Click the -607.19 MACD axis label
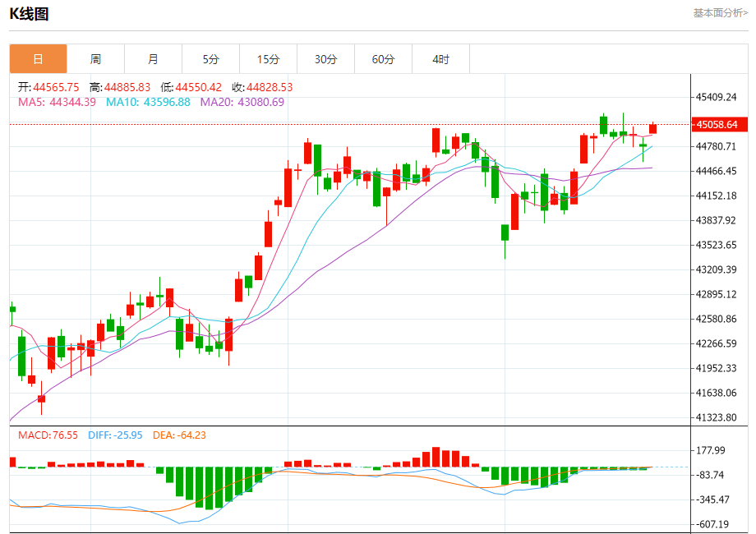This screenshot has width=756, height=534. (x=712, y=524)
